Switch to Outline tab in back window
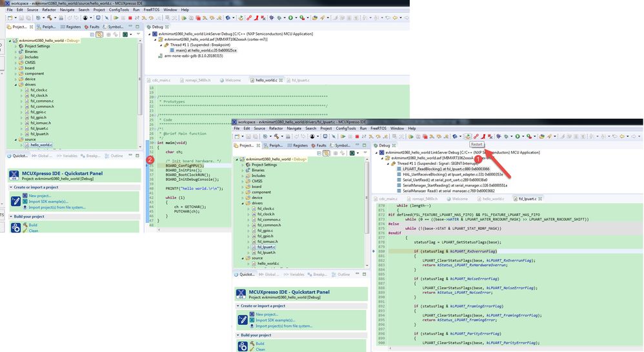The image size is (644, 352). click(x=114, y=156)
